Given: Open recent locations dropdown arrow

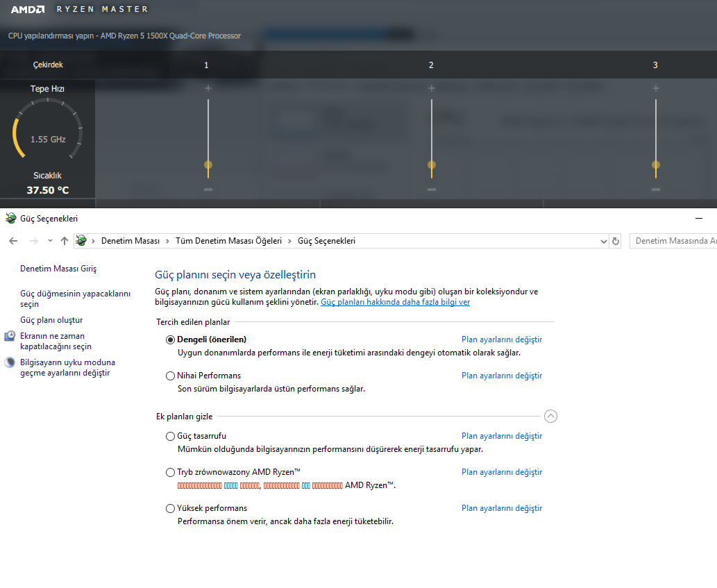Looking at the screenshot, I should click(50, 241).
